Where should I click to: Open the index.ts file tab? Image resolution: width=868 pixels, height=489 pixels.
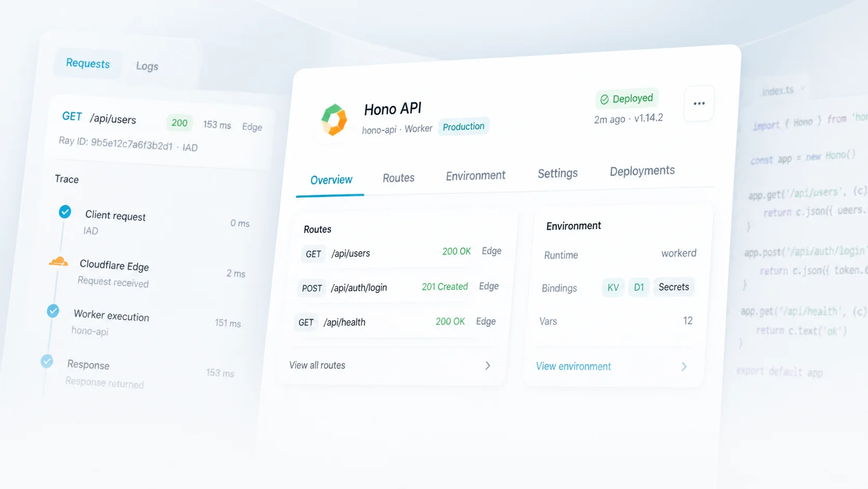point(778,91)
